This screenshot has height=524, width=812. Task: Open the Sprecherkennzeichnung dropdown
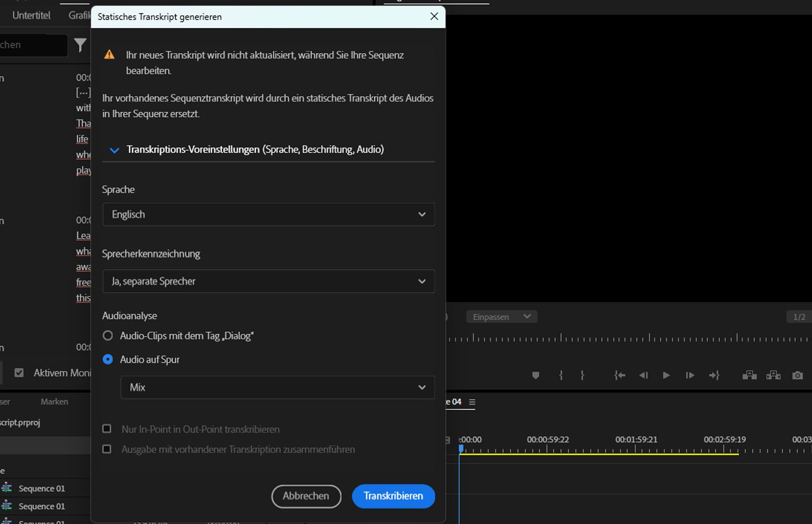(268, 281)
